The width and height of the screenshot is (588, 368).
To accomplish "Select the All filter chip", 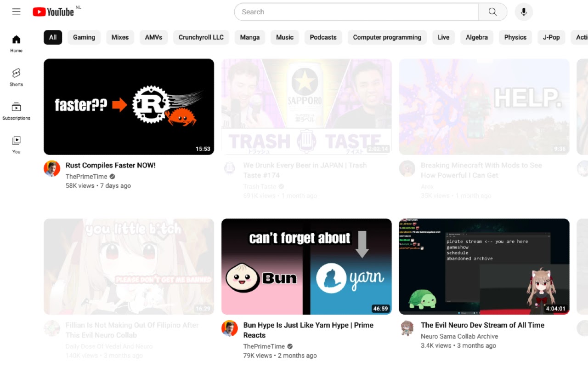I will click(53, 37).
